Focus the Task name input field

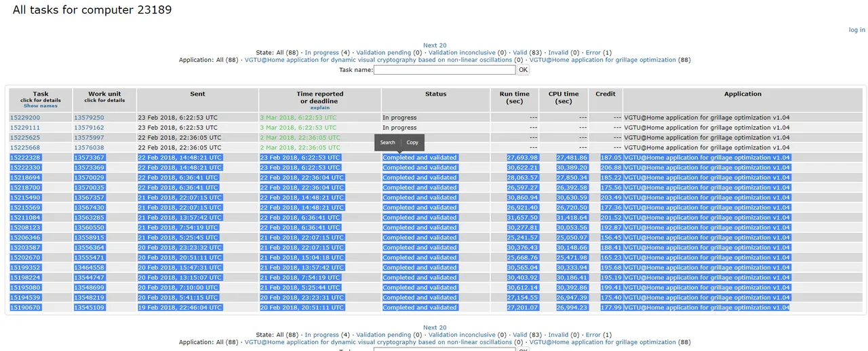coord(444,69)
